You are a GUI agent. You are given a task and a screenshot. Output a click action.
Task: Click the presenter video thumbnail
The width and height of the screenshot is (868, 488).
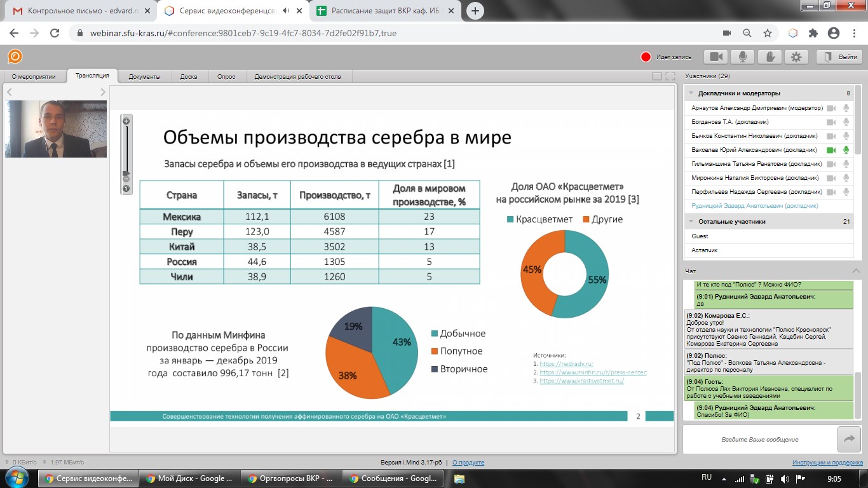56,129
